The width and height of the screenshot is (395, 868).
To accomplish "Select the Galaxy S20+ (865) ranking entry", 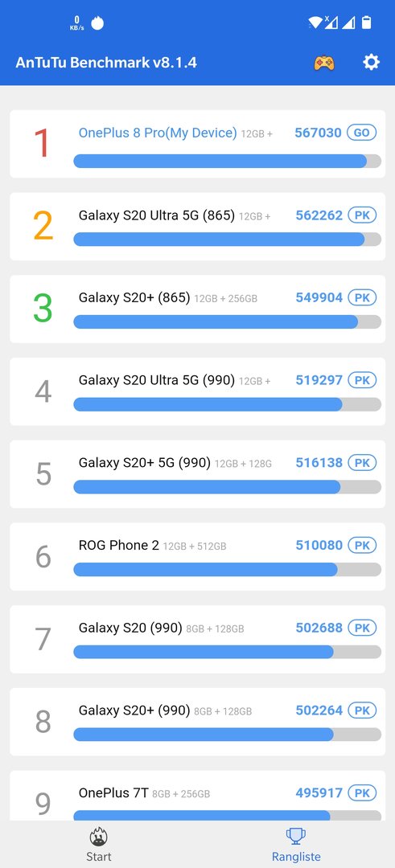I will pyautogui.click(x=197, y=309).
